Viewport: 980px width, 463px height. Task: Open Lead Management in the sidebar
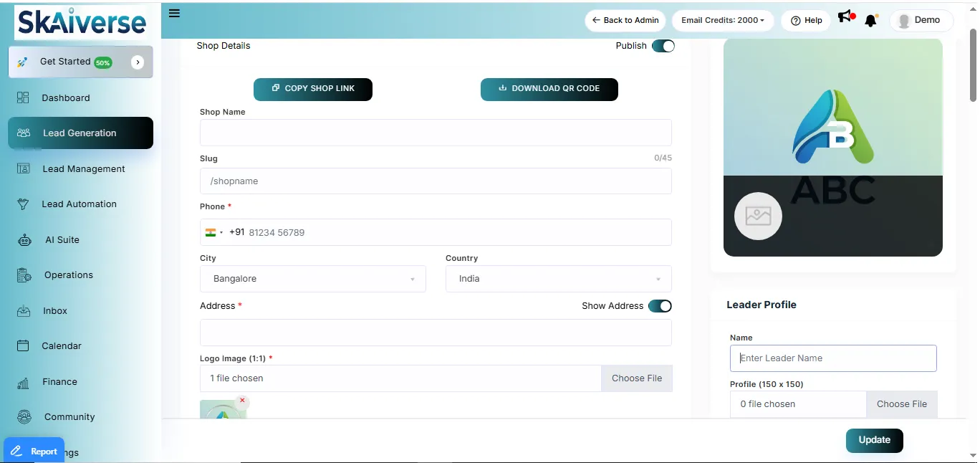(83, 169)
